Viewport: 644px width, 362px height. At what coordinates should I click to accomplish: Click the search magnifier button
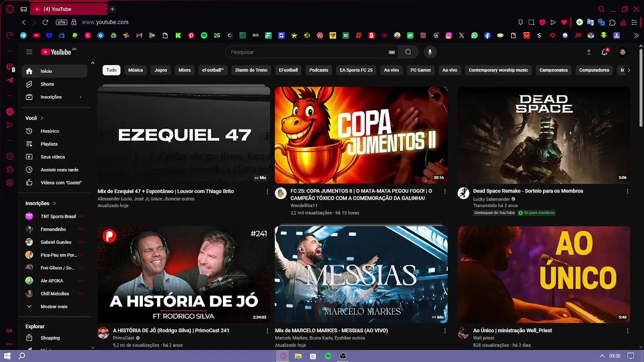tap(408, 52)
